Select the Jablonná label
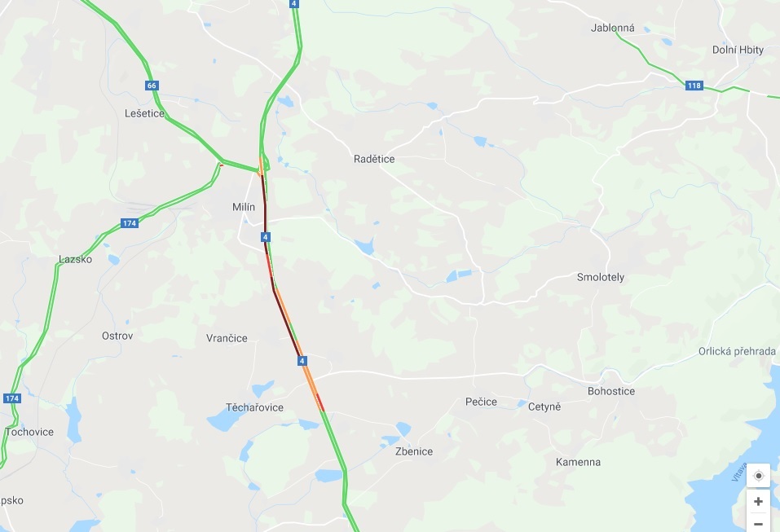Image resolution: width=780 pixels, height=532 pixels. (x=612, y=28)
